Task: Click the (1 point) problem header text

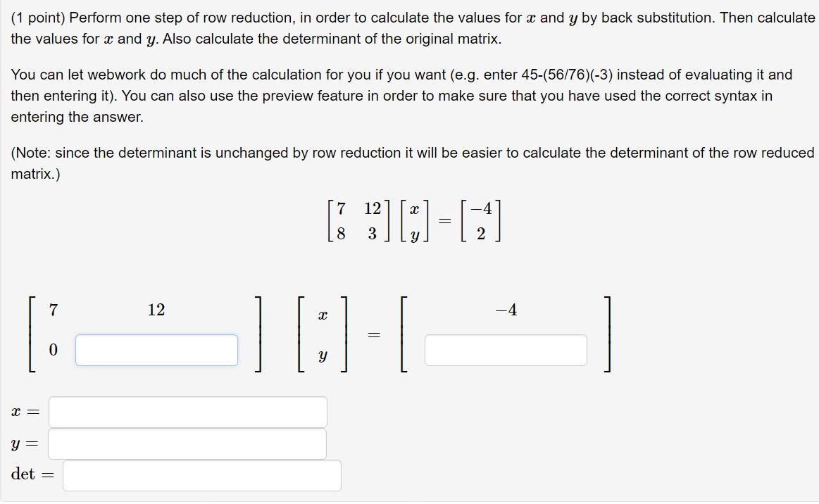Action: click(x=31, y=18)
